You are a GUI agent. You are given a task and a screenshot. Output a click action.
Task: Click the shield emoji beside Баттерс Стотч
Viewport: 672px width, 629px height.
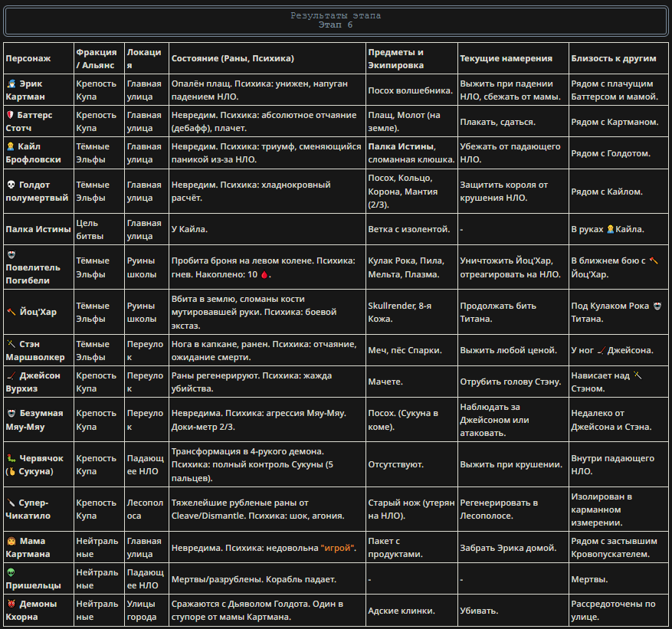coord(11,115)
